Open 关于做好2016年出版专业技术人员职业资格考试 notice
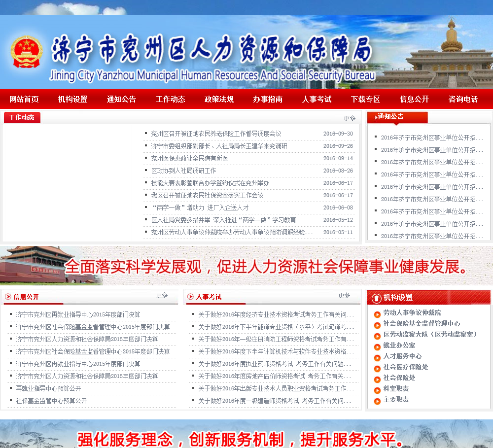The height and width of the screenshot is (448, 493). (x=276, y=388)
